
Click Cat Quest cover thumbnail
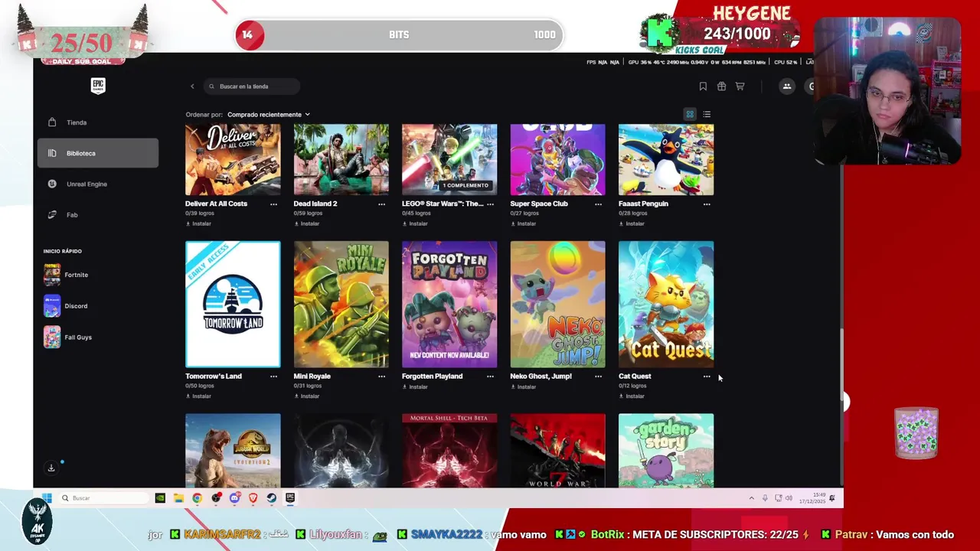tap(666, 305)
